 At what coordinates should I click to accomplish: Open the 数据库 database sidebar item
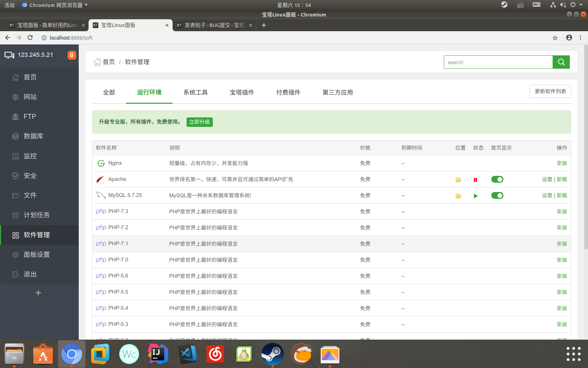coord(39,136)
